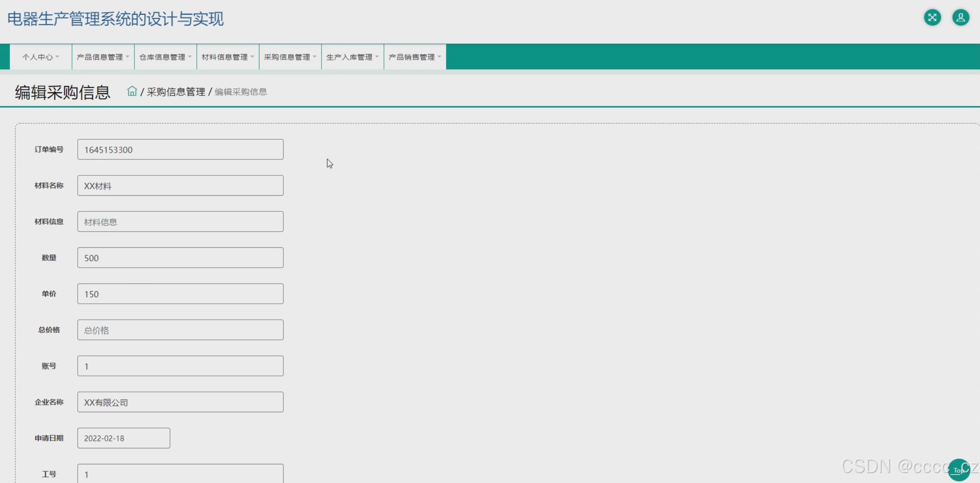Click the 采购信息管理 breadcrumb link
Screen dimensions: 980x483
coord(176,92)
